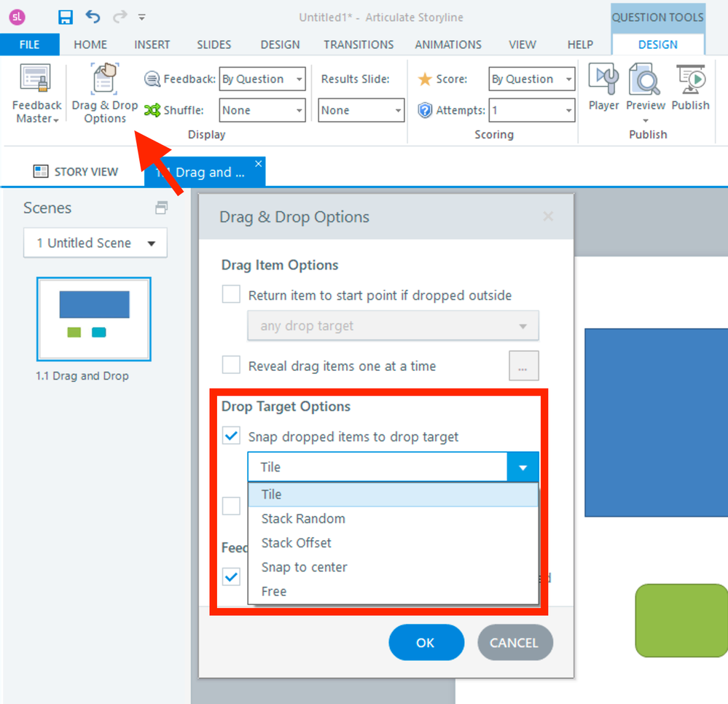Select the 1.1 Drag and Drop slide thumbnail
The height and width of the screenshot is (704, 728).
pos(94,319)
